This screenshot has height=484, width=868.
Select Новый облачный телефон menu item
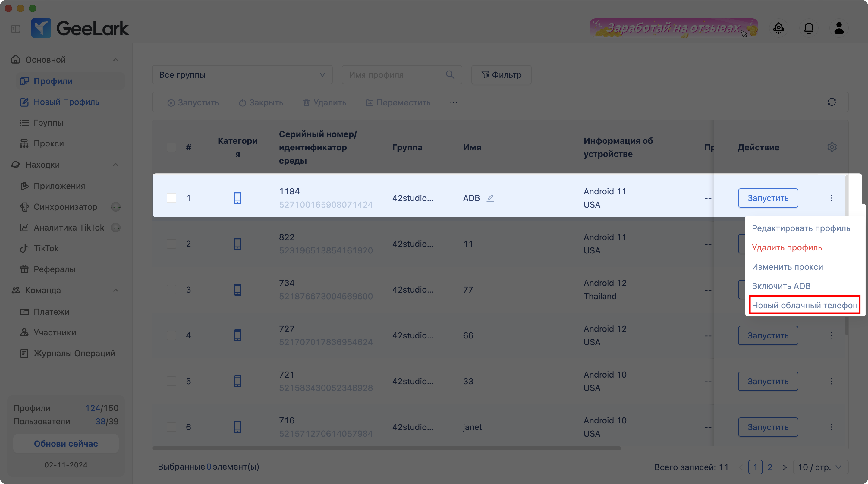805,305
